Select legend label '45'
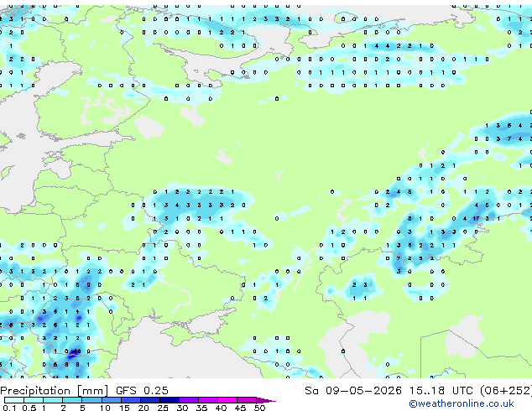 (240, 408)
